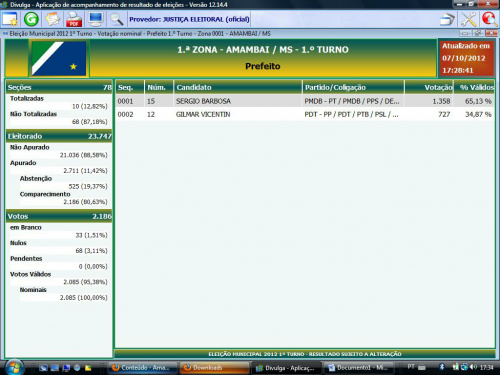Click the 34,87 % valid votes cell
Viewport: 500px width, 375px height.
478,114
